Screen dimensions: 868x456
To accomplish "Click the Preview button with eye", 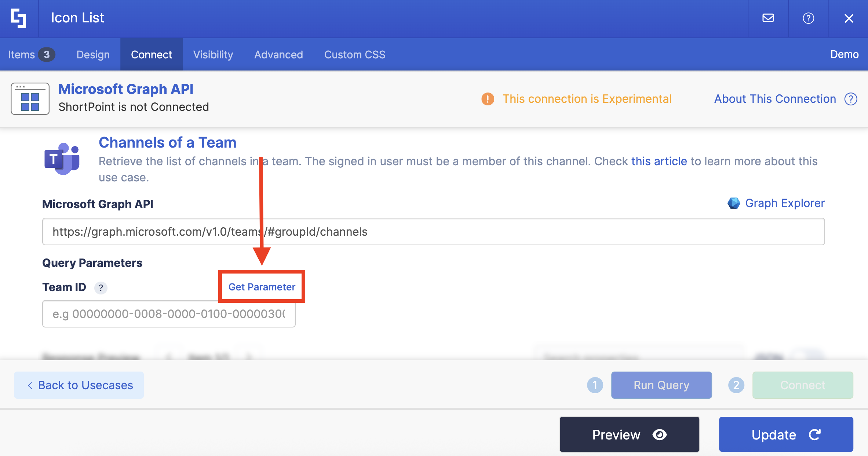I will coord(629,435).
